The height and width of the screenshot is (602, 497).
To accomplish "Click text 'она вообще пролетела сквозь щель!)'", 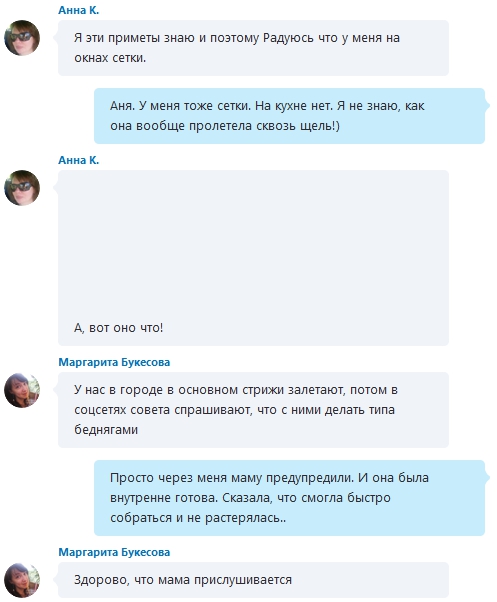I will click(x=225, y=126).
